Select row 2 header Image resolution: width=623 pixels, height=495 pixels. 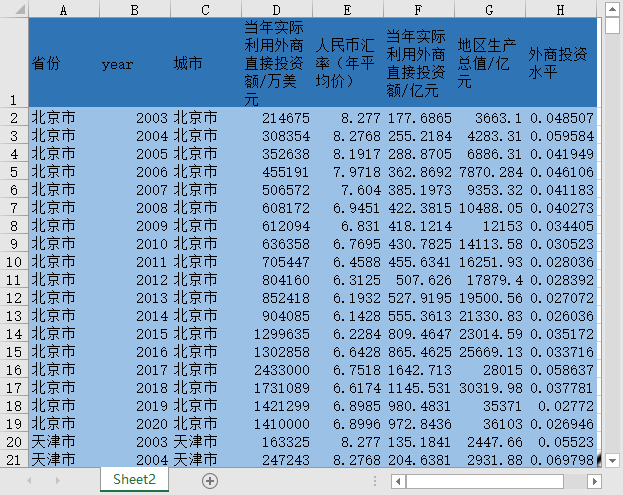[x=14, y=118]
